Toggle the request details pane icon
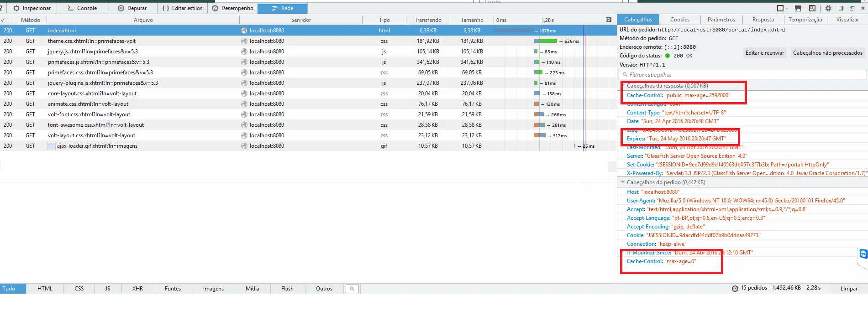 [609, 20]
